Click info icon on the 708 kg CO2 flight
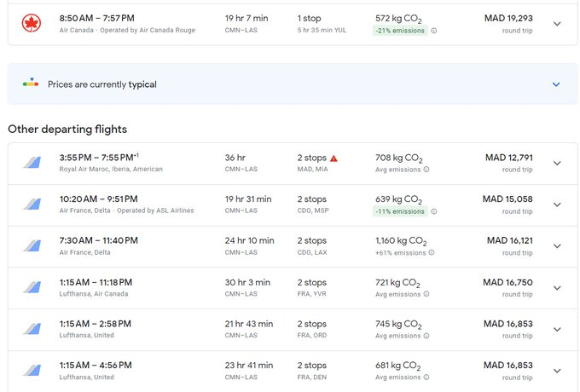This screenshot has width=580, height=392. pos(426,170)
